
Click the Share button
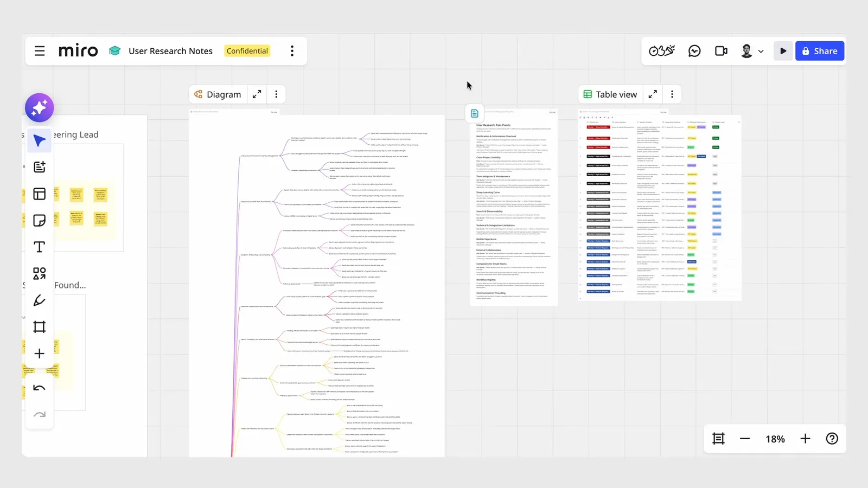click(820, 51)
